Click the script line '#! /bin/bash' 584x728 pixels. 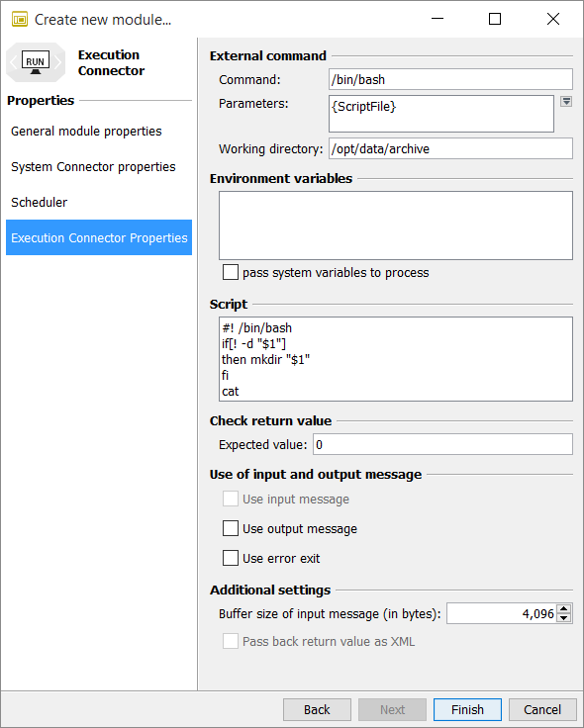257,328
